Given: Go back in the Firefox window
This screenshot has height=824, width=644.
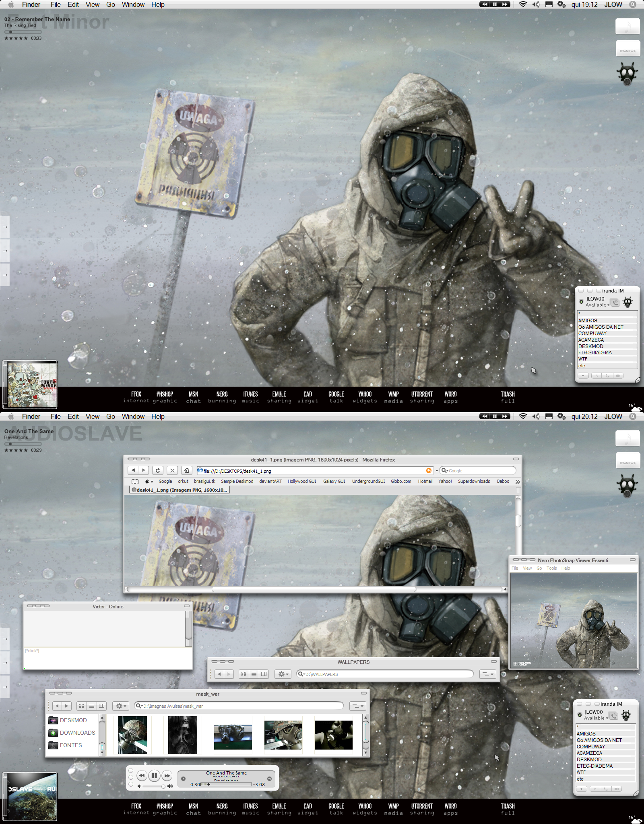Looking at the screenshot, I should [x=133, y=470].
